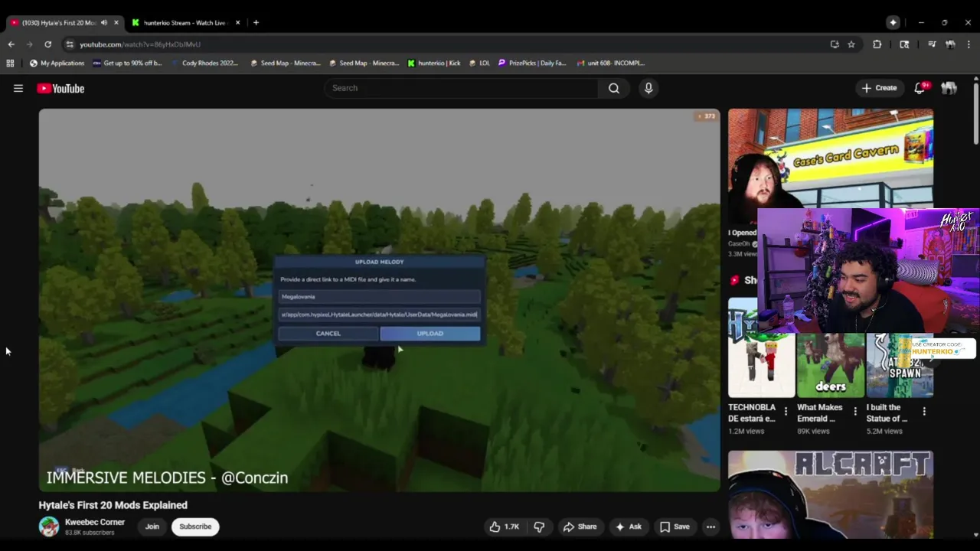The width and height of the screenshot is (980, 551).
Task: Click the Ask button under video
Action: [628, 527]
